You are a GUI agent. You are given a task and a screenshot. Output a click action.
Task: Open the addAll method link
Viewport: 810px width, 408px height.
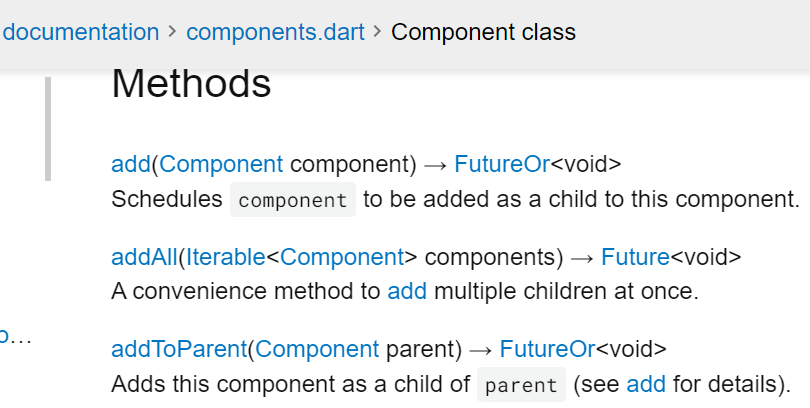coord(145,257)
